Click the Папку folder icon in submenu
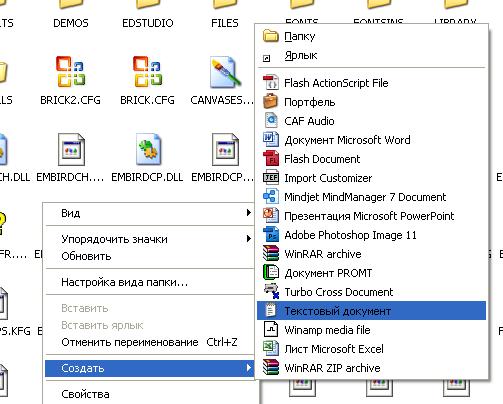 (270, 36)
